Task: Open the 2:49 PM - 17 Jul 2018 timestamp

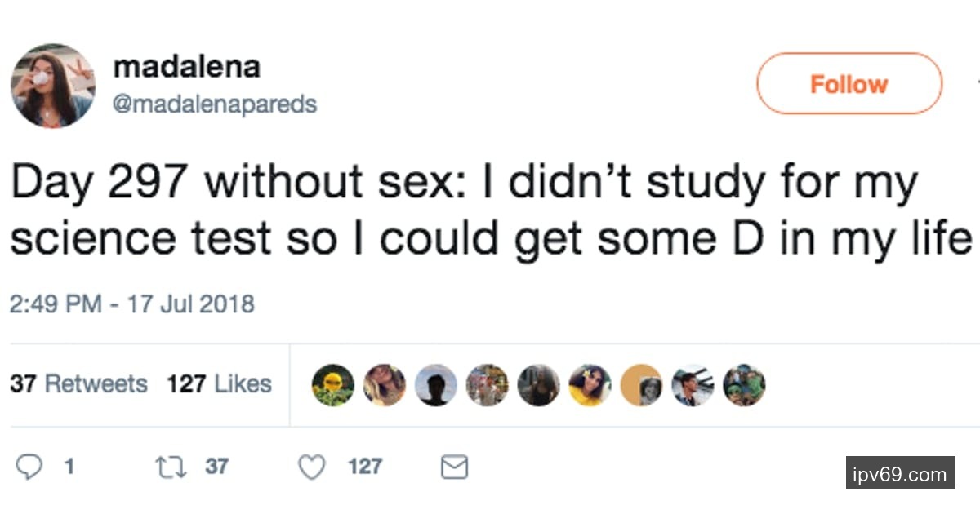Action: pyautogui.click(x=132, y=304)
